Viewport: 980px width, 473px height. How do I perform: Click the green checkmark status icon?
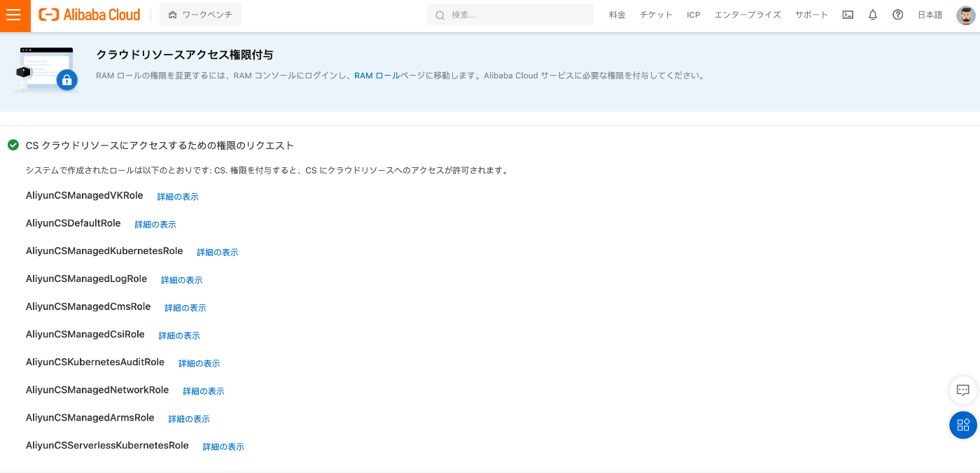click(13, 145)
